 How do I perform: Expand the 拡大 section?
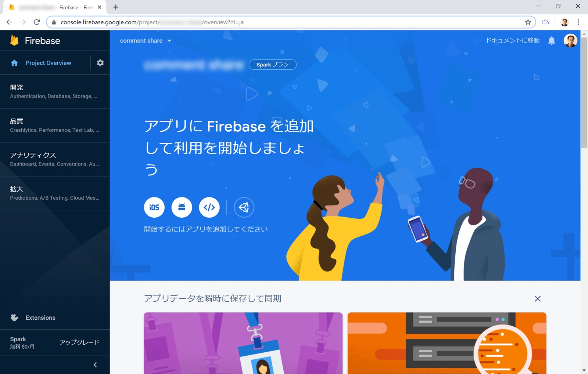[x=55, y=193]
